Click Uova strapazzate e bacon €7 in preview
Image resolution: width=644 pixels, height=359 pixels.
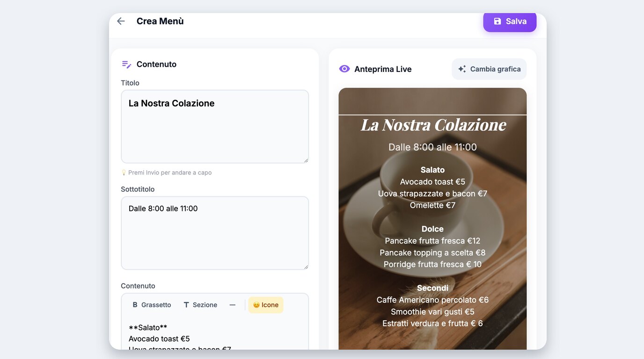pos(432,194)
